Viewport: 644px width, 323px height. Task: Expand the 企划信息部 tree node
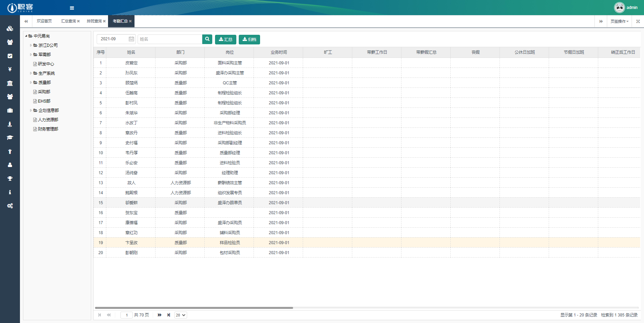(31, 110)
